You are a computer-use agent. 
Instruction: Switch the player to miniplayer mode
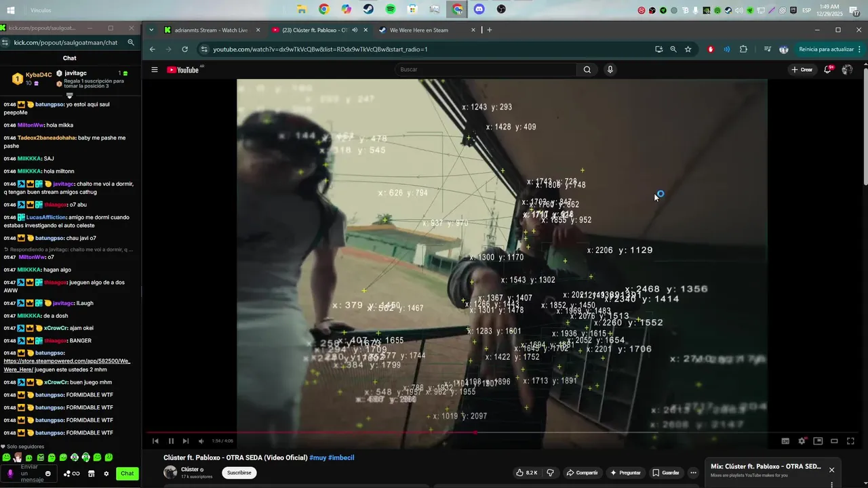tap(818, 441)
